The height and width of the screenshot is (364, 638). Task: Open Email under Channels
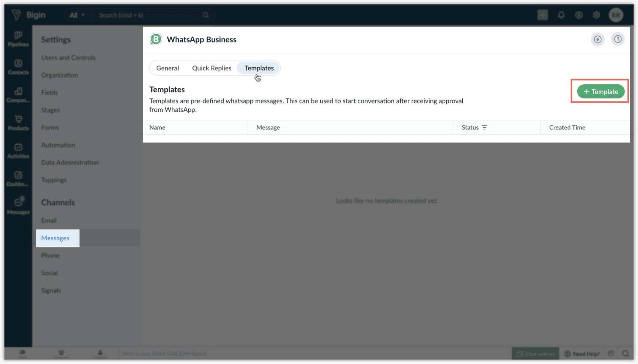pos(49,221)
